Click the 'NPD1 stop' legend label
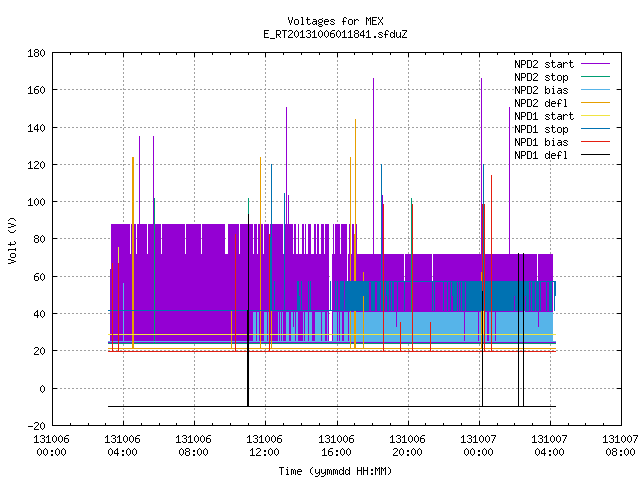This screenshot has height=480, width=640. (x=541, y=129)
